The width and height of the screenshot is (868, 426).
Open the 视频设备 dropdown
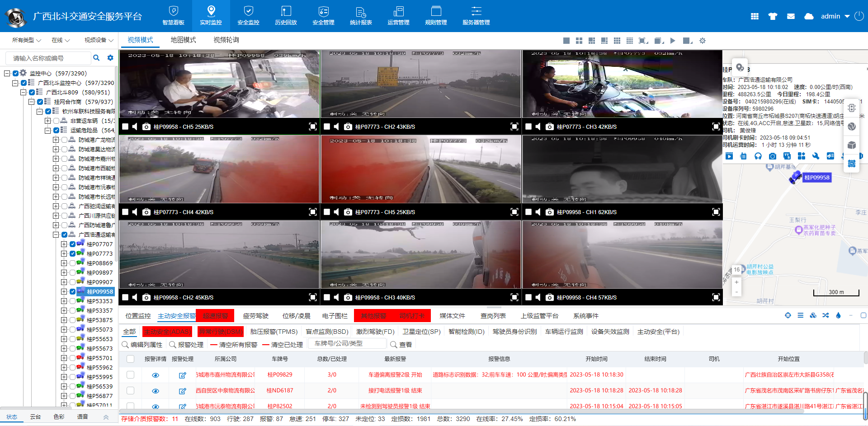coord(99,40)
